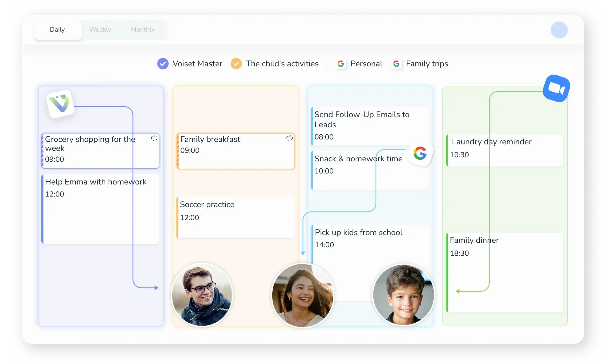Click the blue Zoom camera icon

(556, 88)
